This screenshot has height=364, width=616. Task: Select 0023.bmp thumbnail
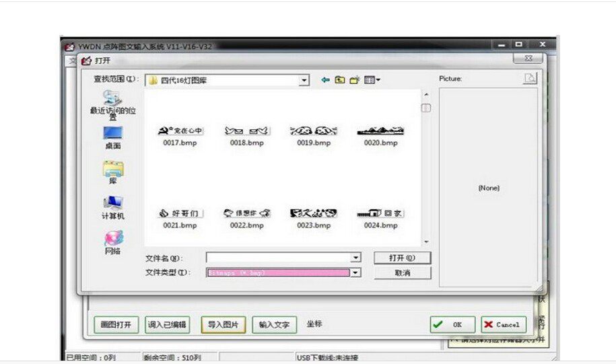(314, 213)
